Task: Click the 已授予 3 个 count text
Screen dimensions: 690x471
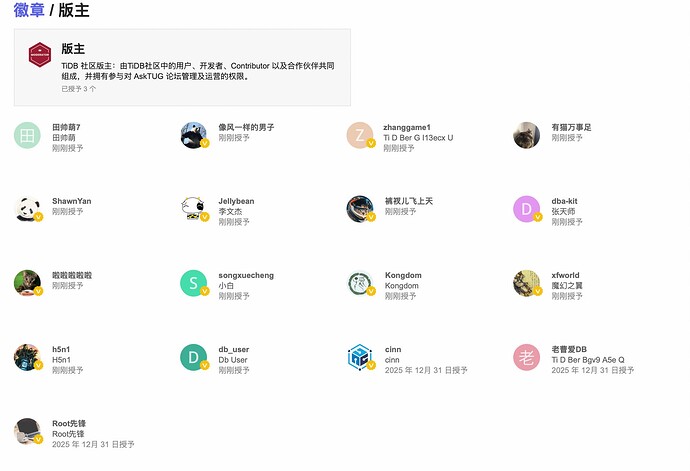Action: pyautogui.click(x=78, y=88)
